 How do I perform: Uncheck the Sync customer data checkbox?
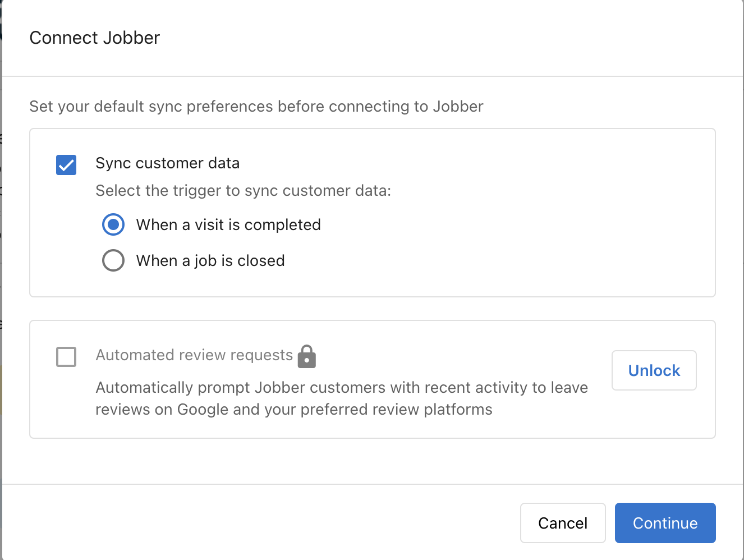66,164
